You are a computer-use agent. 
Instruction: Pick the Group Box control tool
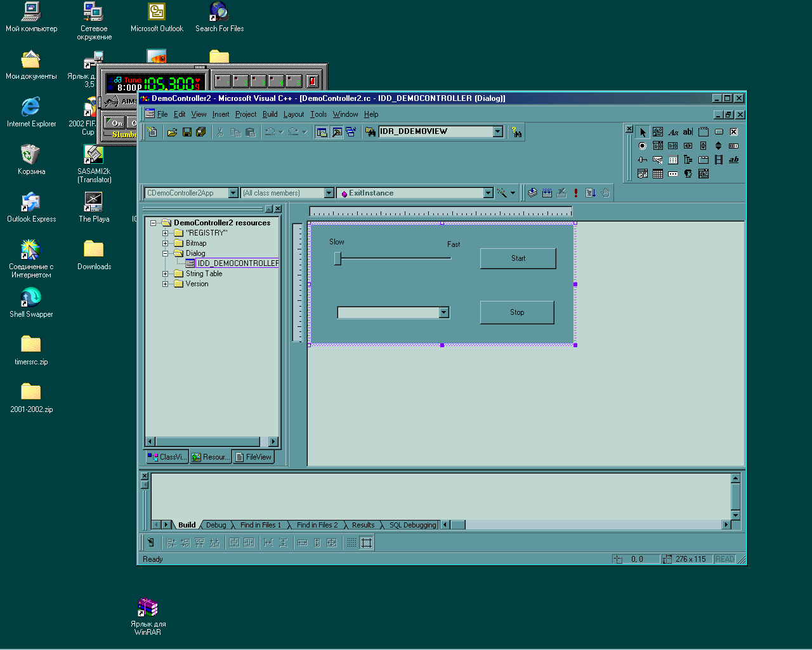704,132
